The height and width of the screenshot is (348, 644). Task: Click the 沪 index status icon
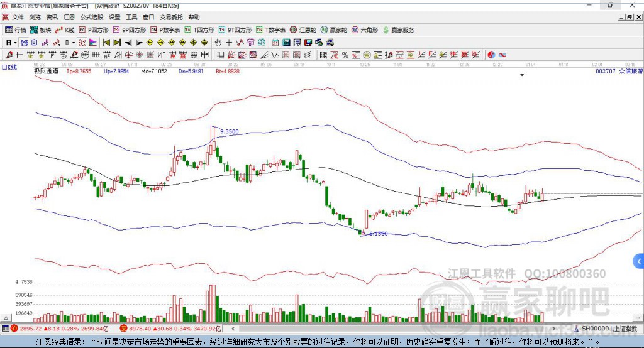click(14, 329)
